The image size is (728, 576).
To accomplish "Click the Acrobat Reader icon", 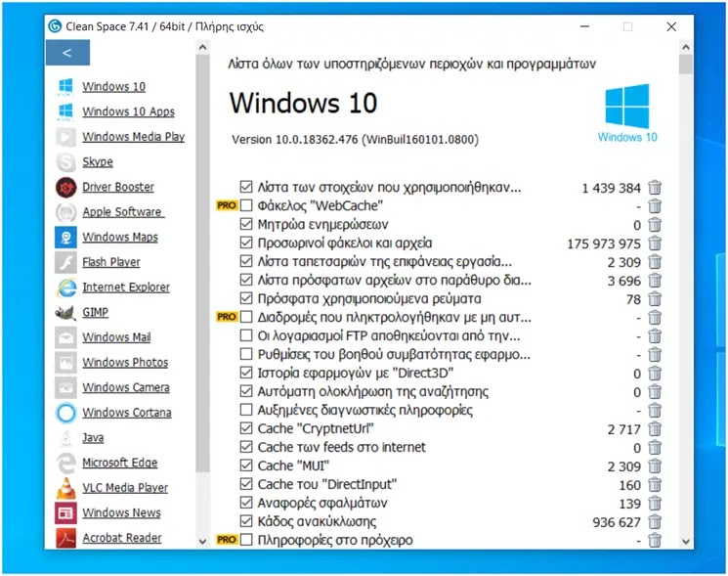I will (x=65, y=538).
